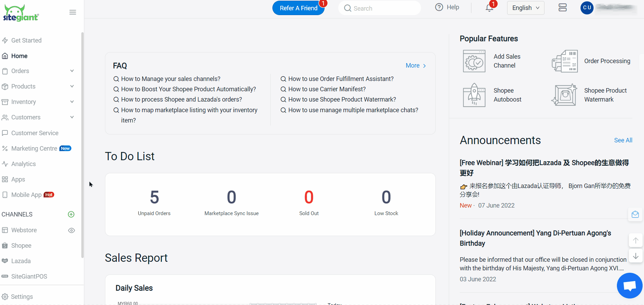Open the Free Webinar announcement title
Viewport: 644px width, 305px height.
(544, 168)
